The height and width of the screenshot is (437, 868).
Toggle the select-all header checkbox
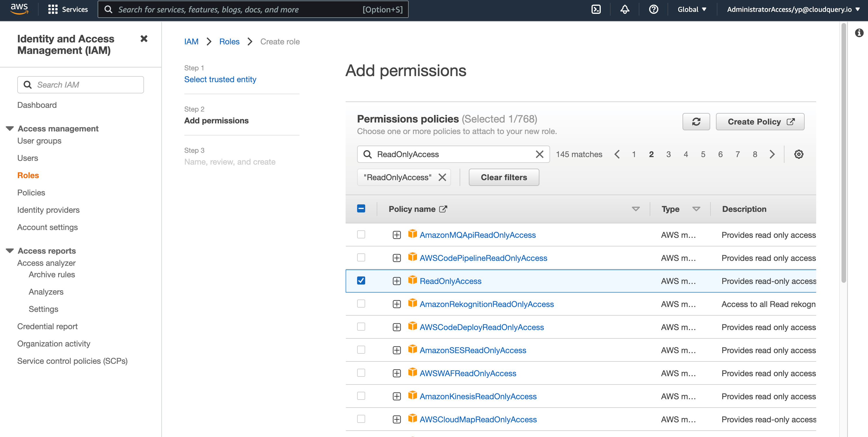point(361,209)
